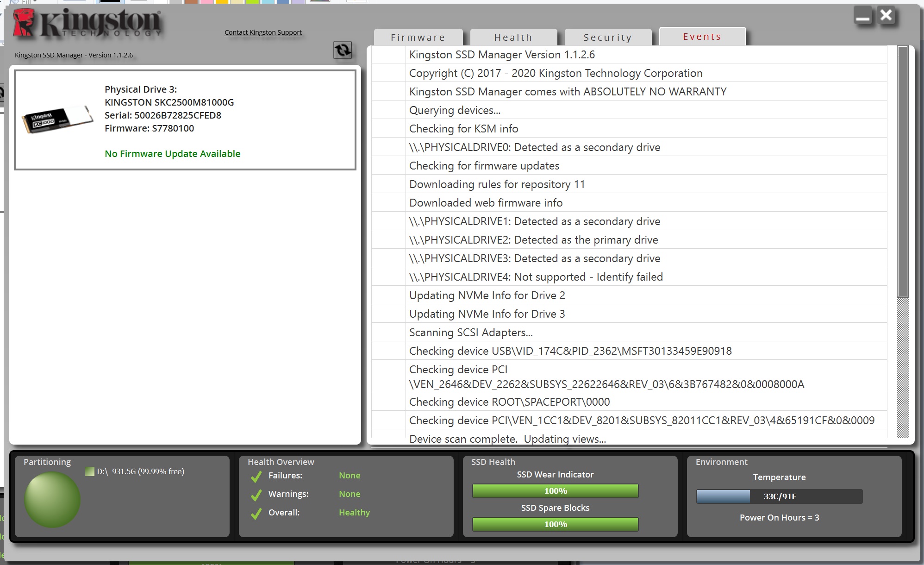
Task: Select 'Querying devices...' log row
Action: pyautogui.click(x=630, y=110)
